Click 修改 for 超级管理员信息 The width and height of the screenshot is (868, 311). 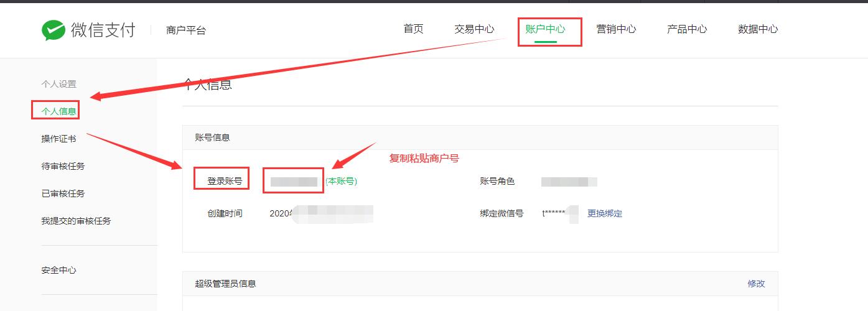756,284
